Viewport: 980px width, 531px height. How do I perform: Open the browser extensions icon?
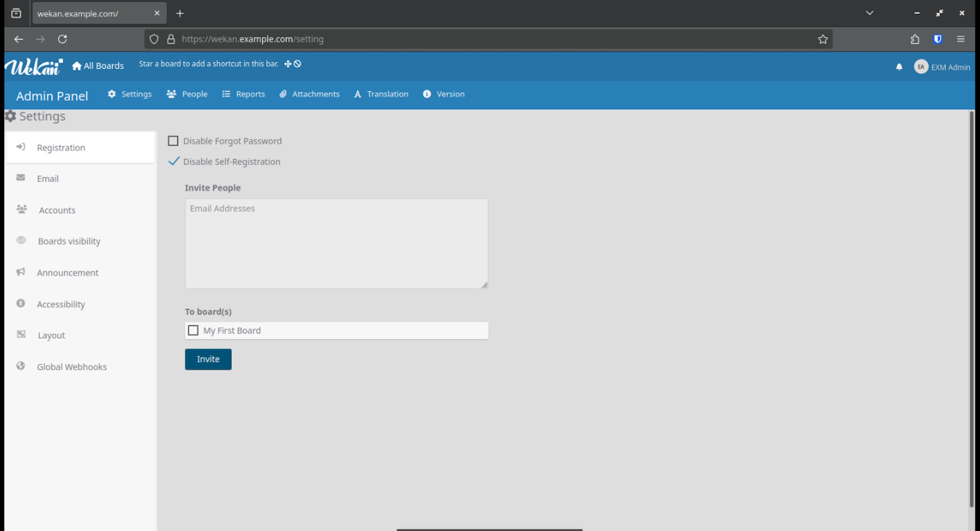click(915, 39)
